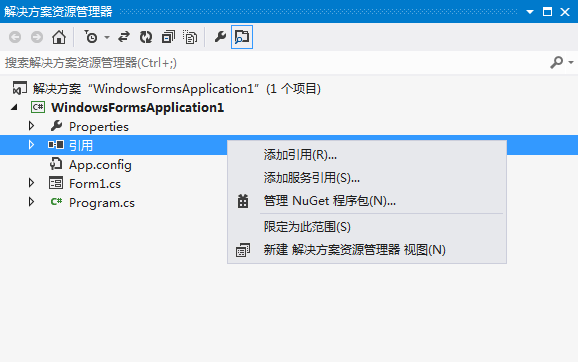Expand the Form1.cs node arrow
The height and width of the screenshot is (362, 578).
(x=31, y=183)
